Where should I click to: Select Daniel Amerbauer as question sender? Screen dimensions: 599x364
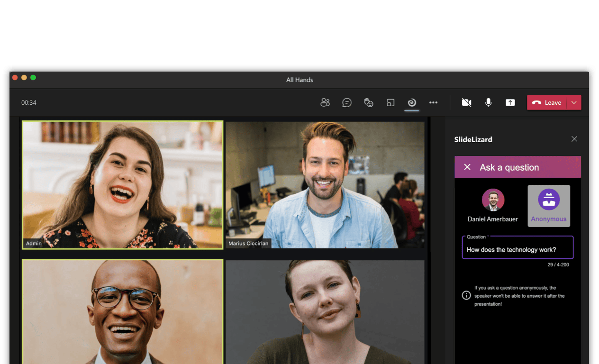pyautogui.click(x=493, y=206)
